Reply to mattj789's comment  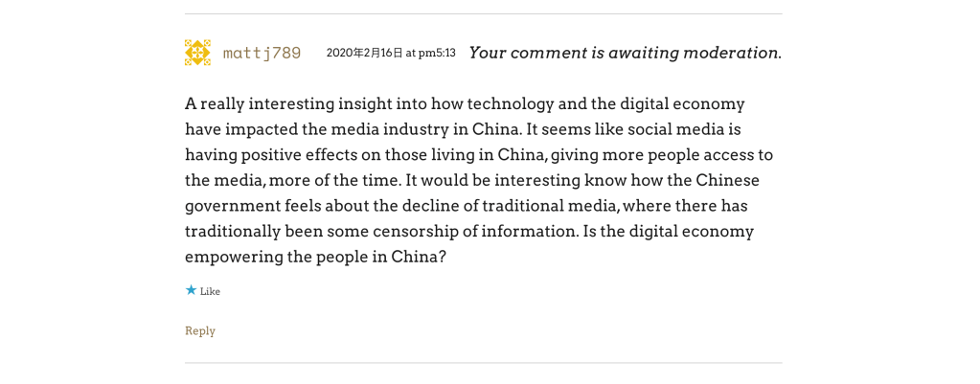(x=200, y=331)
